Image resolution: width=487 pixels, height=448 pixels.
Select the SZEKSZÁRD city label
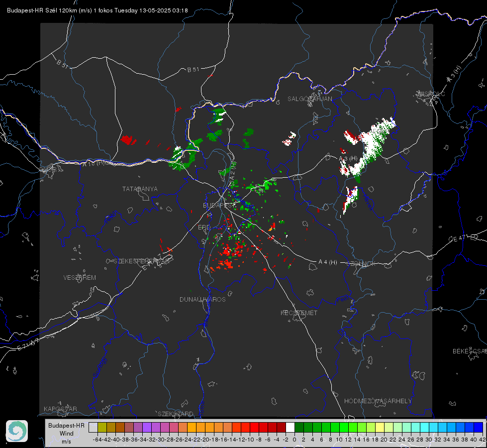(x=176, y=414)
